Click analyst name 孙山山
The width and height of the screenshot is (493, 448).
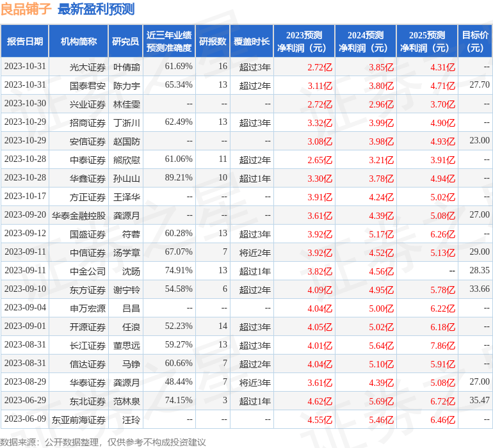click(x=126, y=179)
